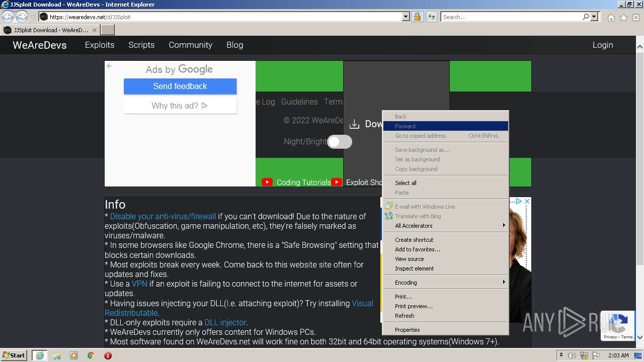The width and height of the screenshot is (644, 362).
Task: Choose Refresh in context menu
Action: tap(445, 316)
